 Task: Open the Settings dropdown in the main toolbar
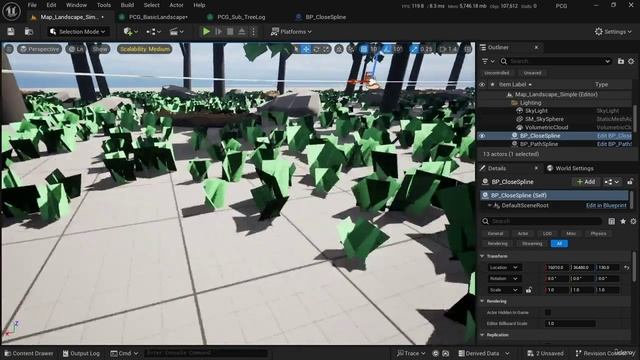(613, 31)
